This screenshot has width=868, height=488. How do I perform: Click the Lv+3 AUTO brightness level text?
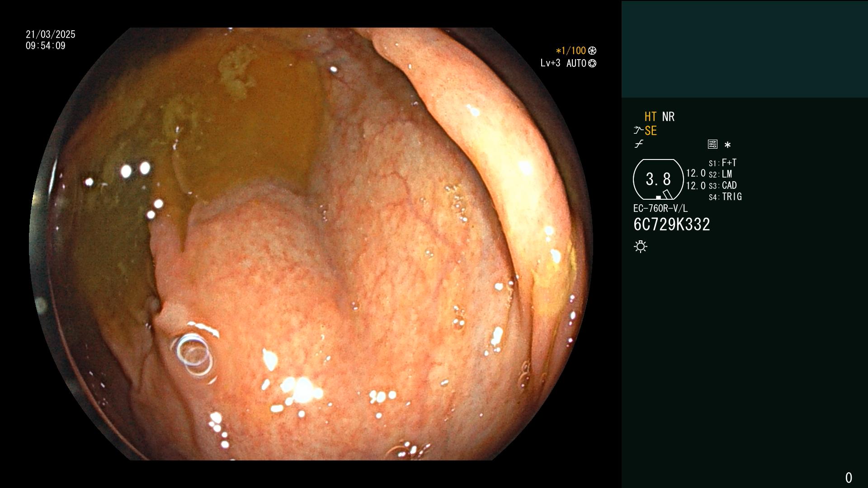pos(563,63)
